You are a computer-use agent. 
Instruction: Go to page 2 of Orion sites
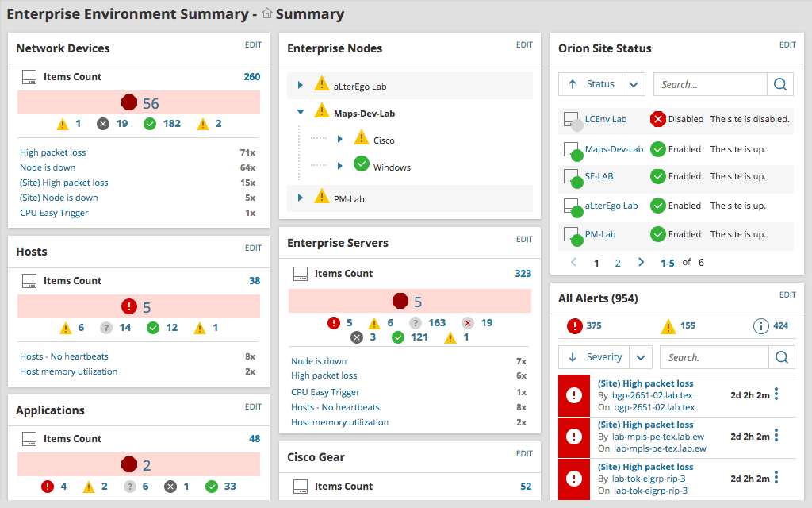(618, 263)
